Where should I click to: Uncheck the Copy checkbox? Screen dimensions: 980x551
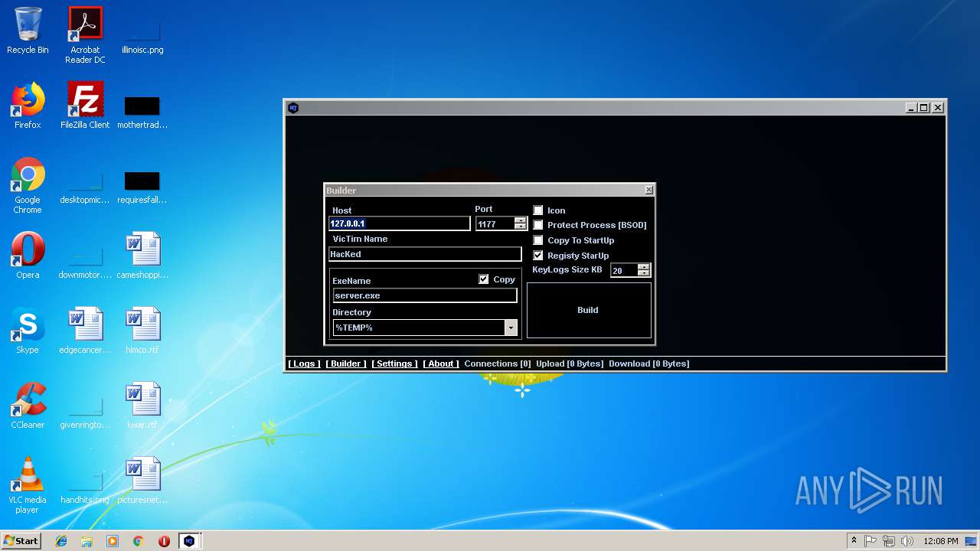(484, 279)
